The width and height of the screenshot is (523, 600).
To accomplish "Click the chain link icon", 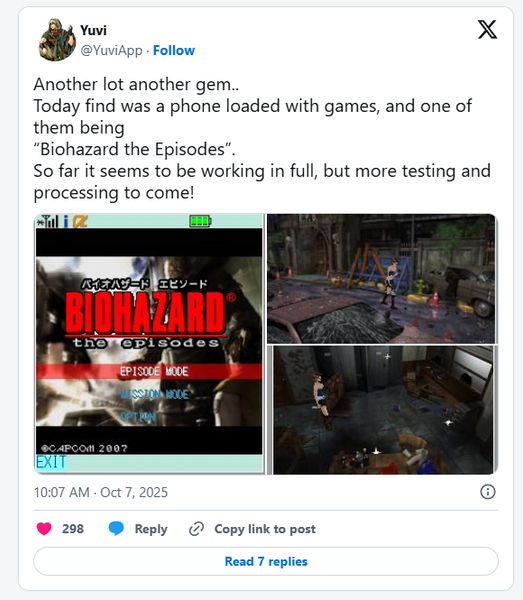I will click(x=196, y=529).
